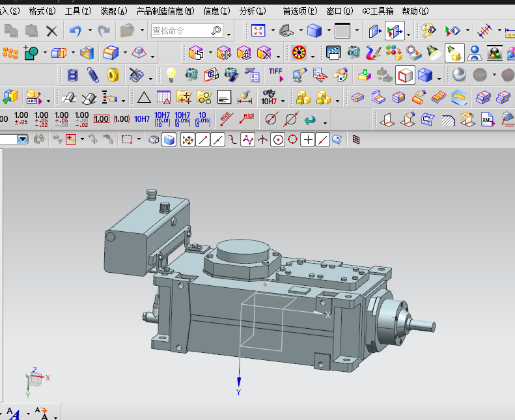
Task: Click the paint palette icon in third row
Action: coord(340,75)
